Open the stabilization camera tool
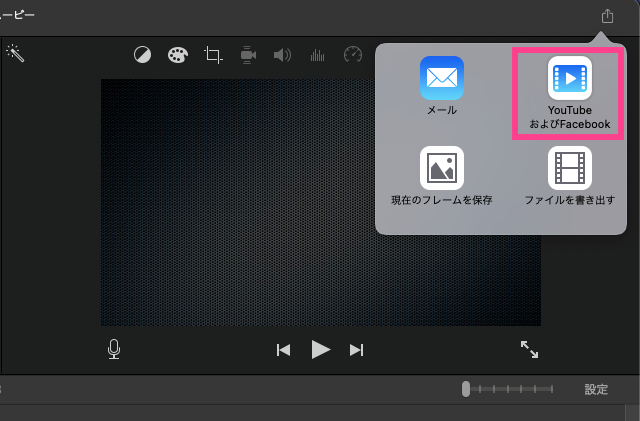The width and height of the screenshot is (640, 421). coord(249,55)
